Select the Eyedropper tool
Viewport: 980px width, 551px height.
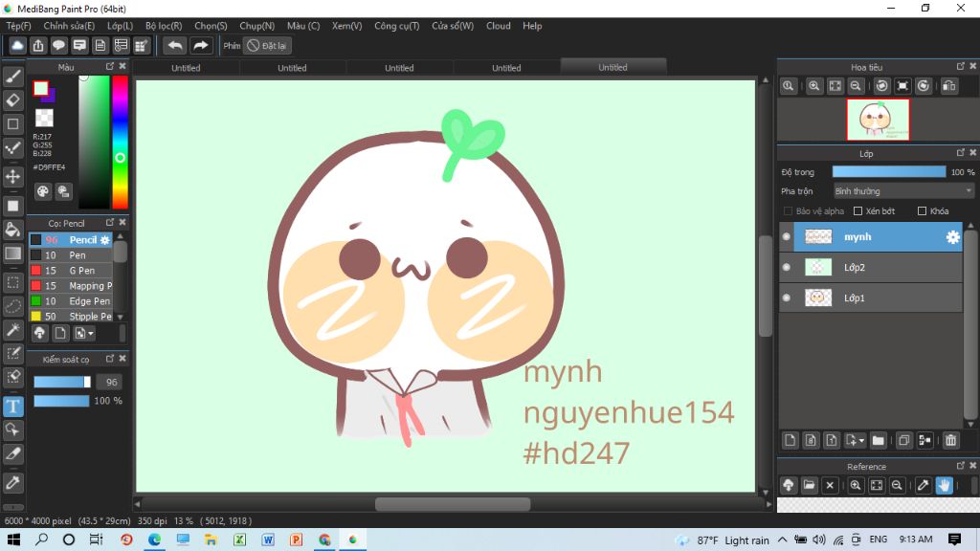click(13, 482)
